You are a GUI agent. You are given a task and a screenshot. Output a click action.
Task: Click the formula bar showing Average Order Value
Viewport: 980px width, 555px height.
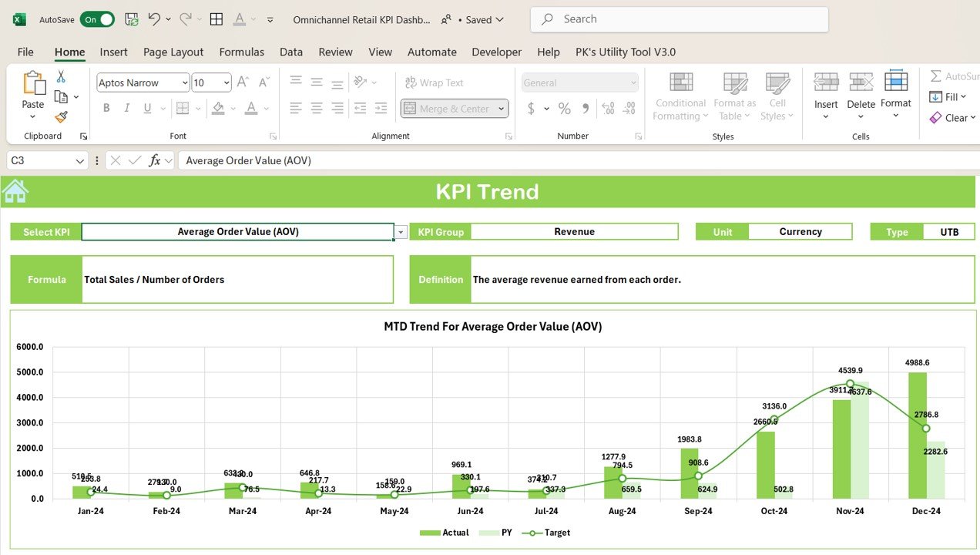coord(579,160)
